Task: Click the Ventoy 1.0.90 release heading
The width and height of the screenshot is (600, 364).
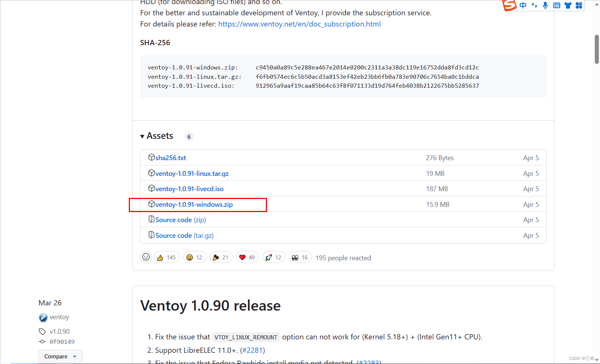Action: pos(211,305)
